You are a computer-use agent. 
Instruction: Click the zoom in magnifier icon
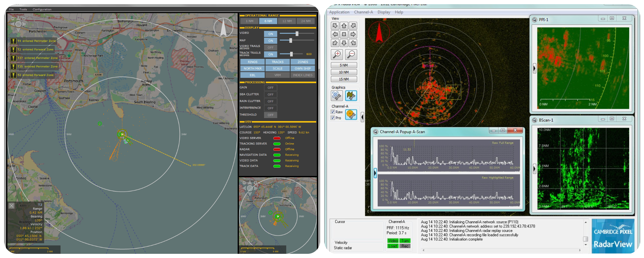click(x=337, y=54)
